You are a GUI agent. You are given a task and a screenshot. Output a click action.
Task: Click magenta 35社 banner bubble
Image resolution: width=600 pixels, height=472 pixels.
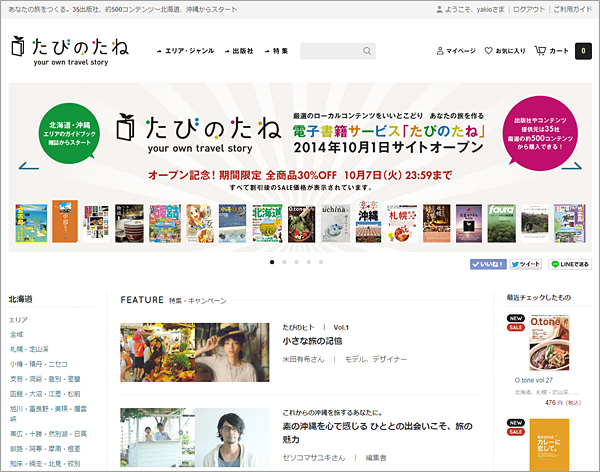click(x=540, y=133)
